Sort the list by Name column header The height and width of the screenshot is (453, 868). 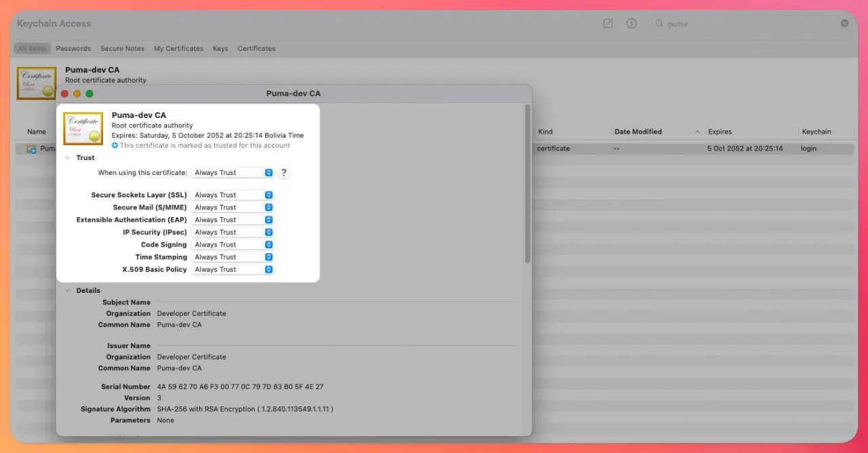tap(37, 132)
